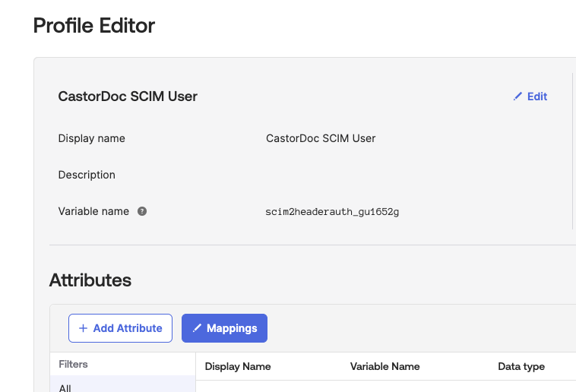Click the CastorDoc SCIM User profile title
Viewport: 576px width, 392px height.
click(128, 96)
